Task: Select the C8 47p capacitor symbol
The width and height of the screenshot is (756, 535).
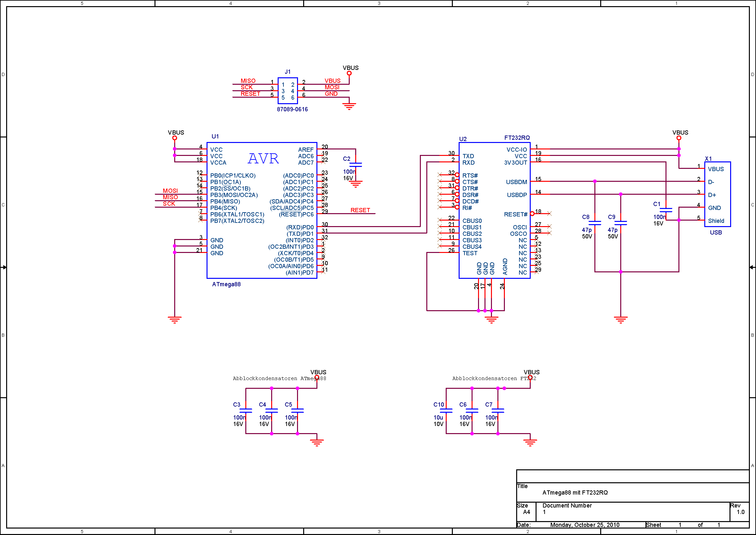Action: [x=595, y=223]
